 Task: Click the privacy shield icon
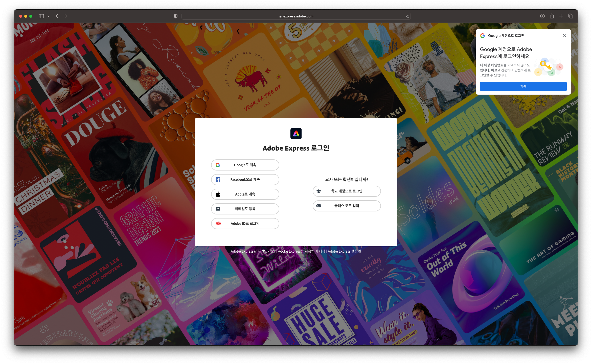175,16
